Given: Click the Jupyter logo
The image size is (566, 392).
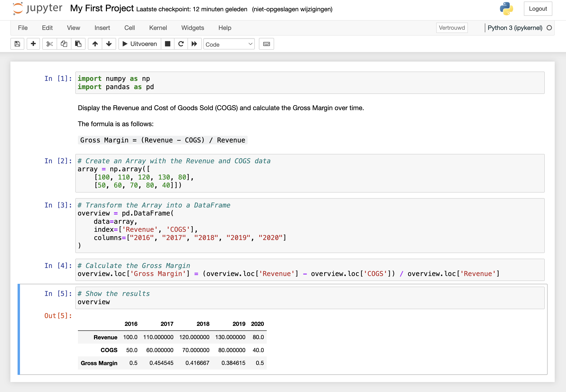Looking at the screenshot, I should tap(37, 9).
